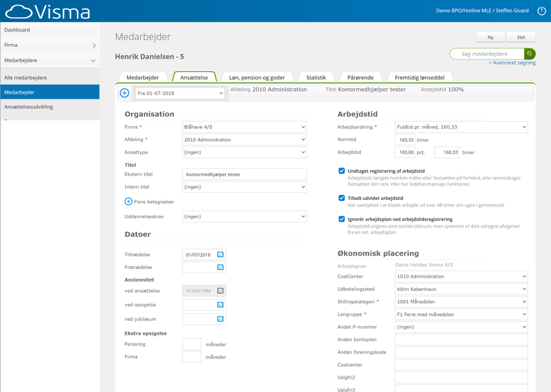Open the ved jubilæum calendar picker

click(x=220, y=319)
